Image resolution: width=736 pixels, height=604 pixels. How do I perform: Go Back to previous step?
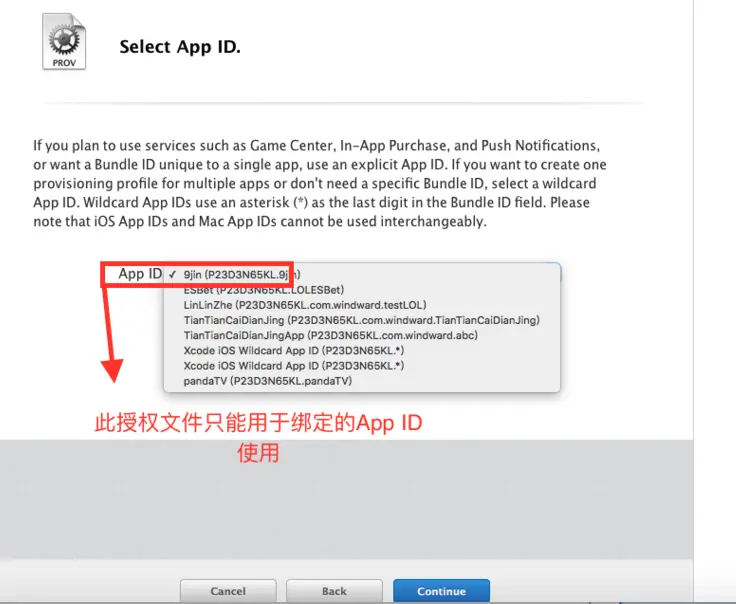coord(334,591)
